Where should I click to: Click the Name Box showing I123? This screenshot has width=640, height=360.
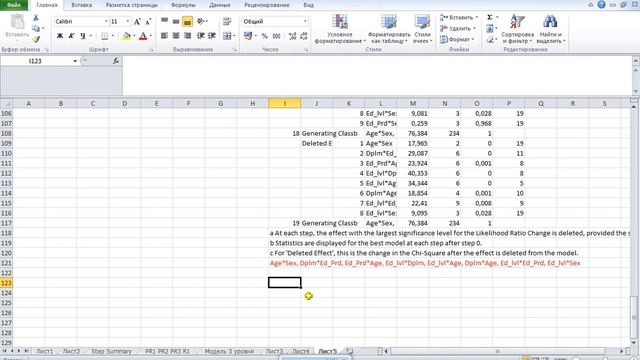(x=36, y=61)
